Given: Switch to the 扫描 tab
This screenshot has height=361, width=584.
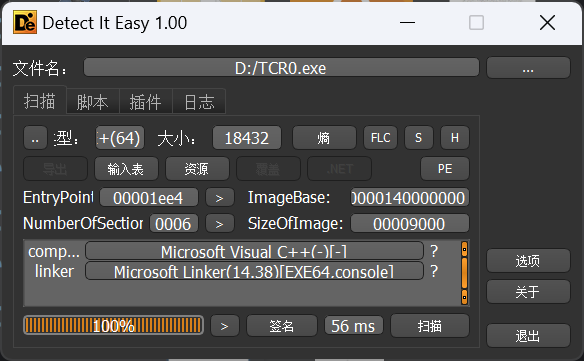Looking at the screenshot, I should coord(40,101).
